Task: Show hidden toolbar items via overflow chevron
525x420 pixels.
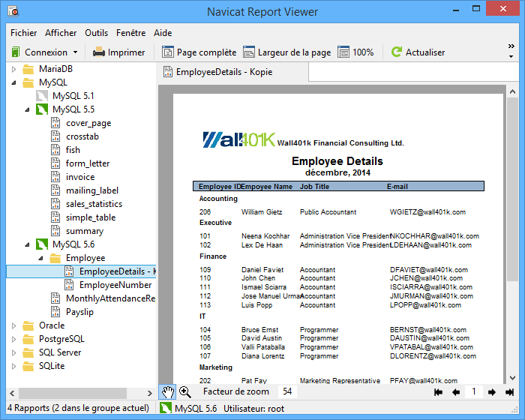Action: click(x=511, y=46)
